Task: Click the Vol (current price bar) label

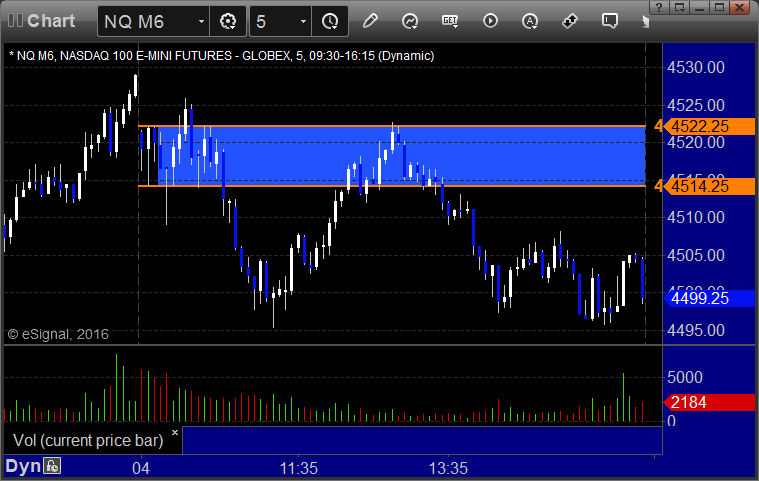Action: [x=88, y=440]
